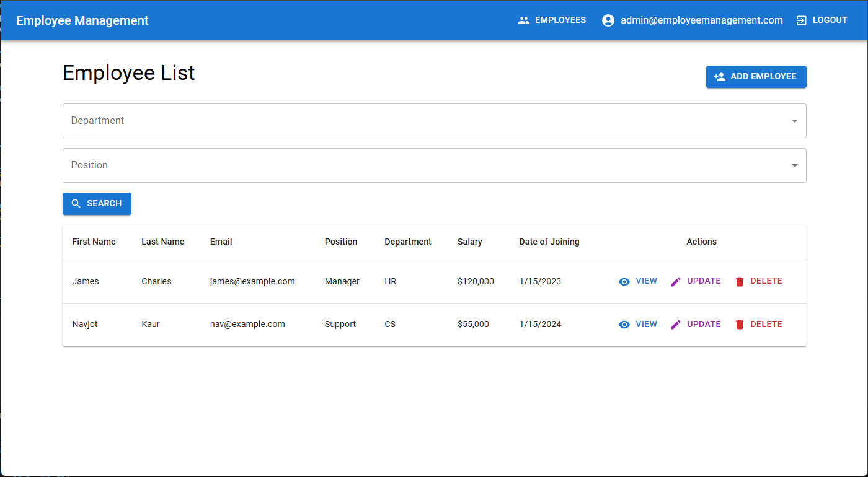Click the eye icon in James's row
This screenshot has width=868, height=477.
(x=624, y=282)
